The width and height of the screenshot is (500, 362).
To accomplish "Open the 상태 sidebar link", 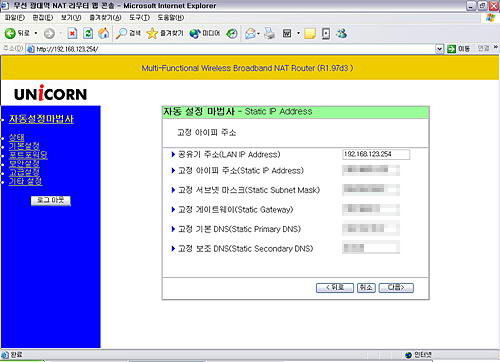I will pyautogui.click(x=16, y=137).
